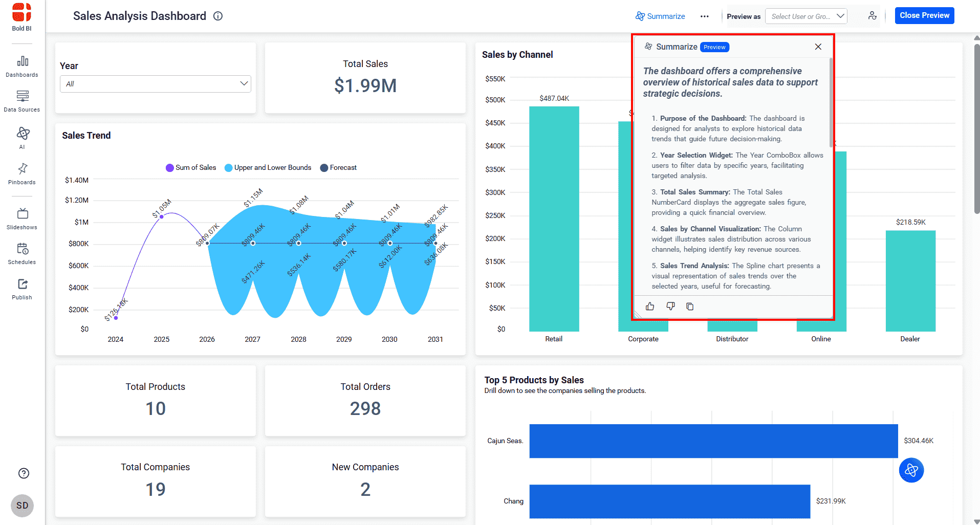Open the Select User or Group dropdown
The width and height of the screenshot is (980, 525).
tap(806, 16)
